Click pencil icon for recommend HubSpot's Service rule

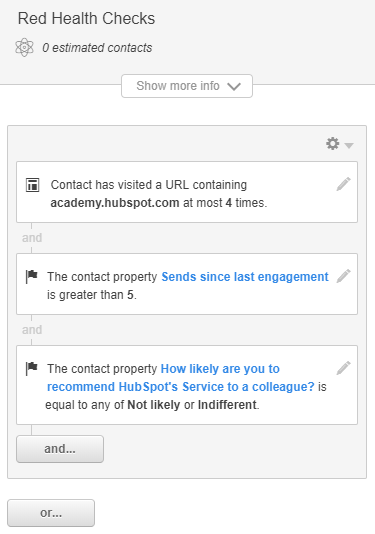343,368
